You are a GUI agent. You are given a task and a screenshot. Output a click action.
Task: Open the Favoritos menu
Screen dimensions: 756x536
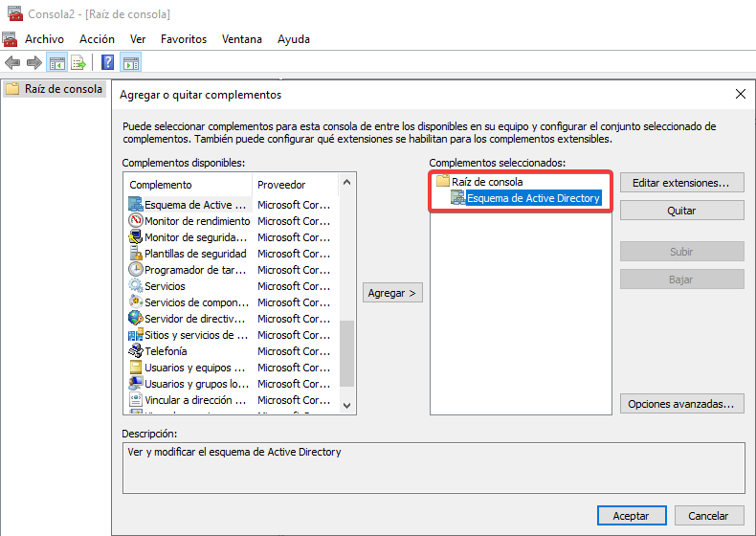(x=184, y=39)
